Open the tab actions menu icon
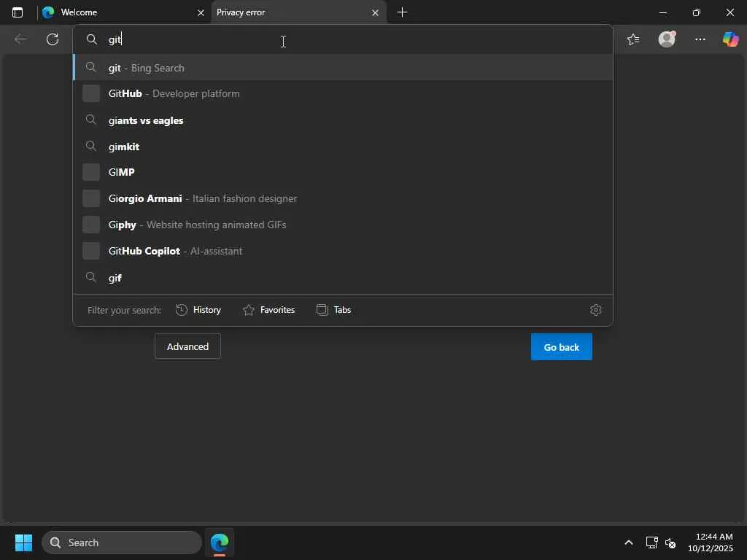747x560 pixels. coord(18,12)
